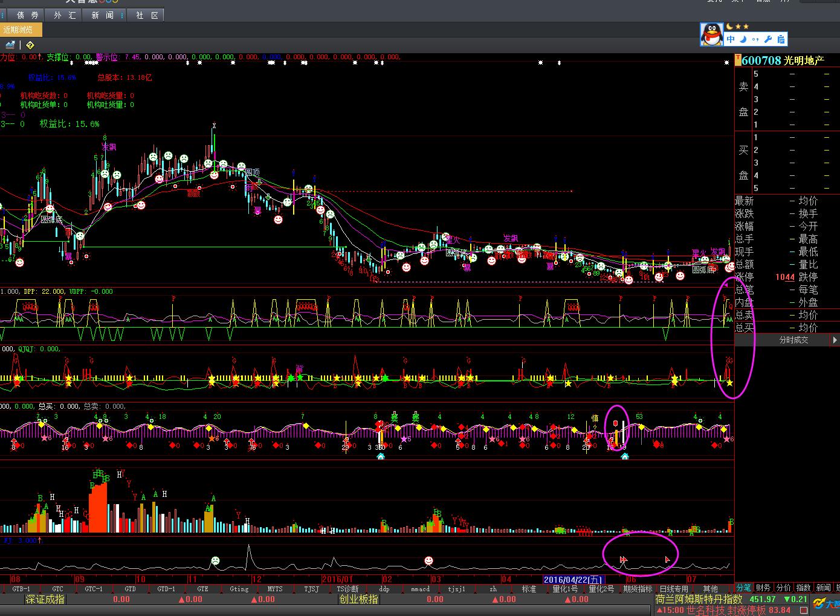This screenshot has width=840, height=616.
Task: Click the 卖盘 label in order book
Action: click(x=743, y=99)
